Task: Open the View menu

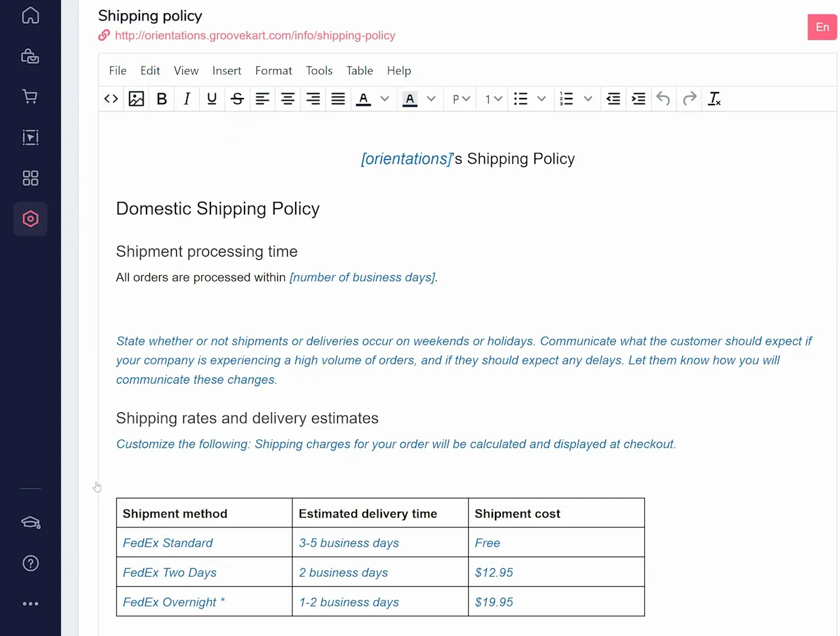Action: 186,70
